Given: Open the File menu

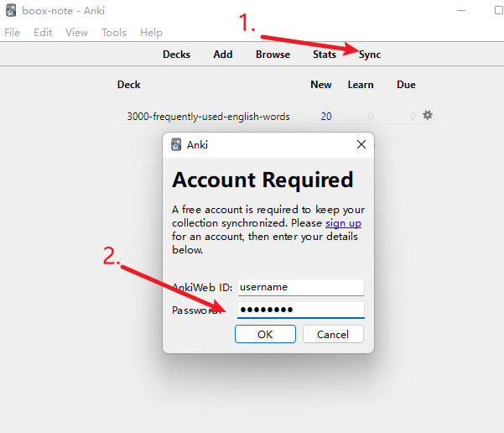Looking at the screenshot, I should [x=13, y=33].
